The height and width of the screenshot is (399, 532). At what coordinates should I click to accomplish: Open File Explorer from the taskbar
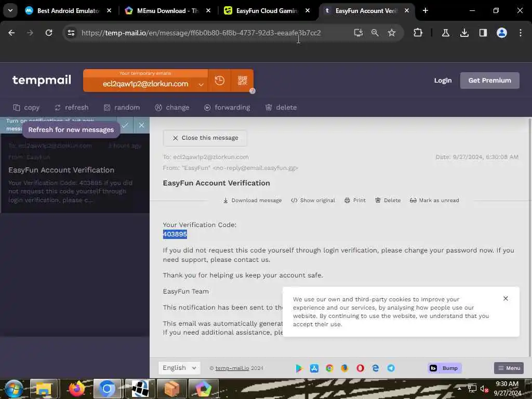point(44,389)
